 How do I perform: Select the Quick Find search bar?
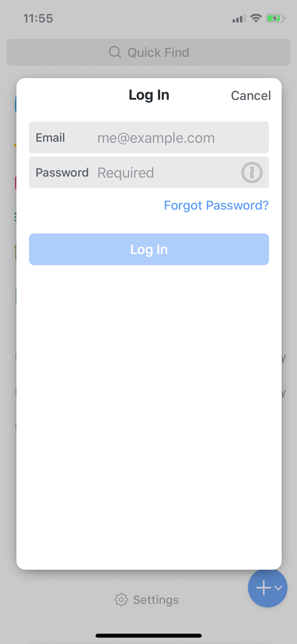click(148, 52)
